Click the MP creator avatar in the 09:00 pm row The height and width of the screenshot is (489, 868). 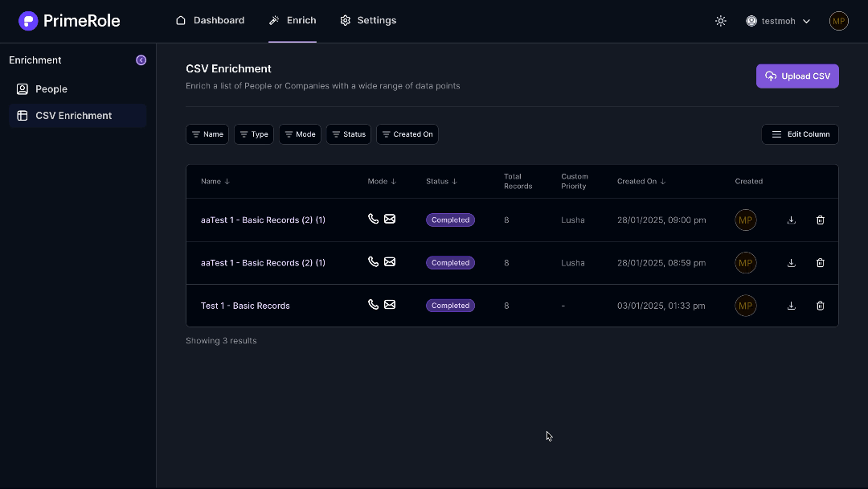coord(746,220)
